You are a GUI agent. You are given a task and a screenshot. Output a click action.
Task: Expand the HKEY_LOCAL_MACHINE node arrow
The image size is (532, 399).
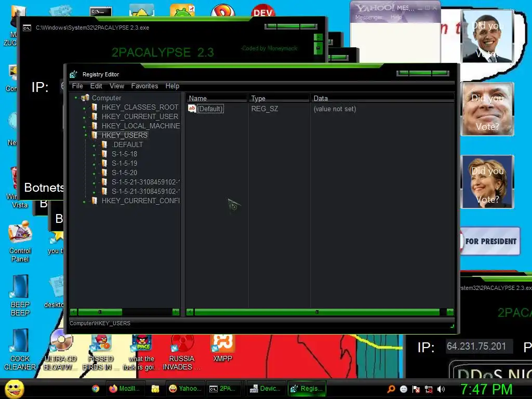pos(85,127)
